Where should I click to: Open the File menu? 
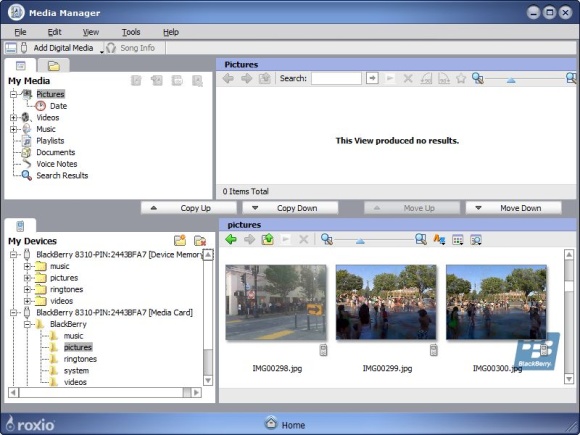pyautogui.click(x=20, y=32)
